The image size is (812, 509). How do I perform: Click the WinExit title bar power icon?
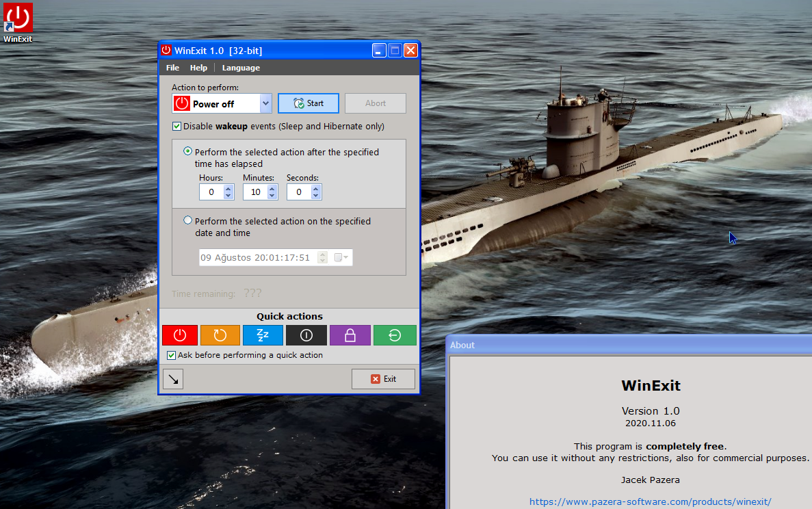pyautogui.click(x=166, y=50)
